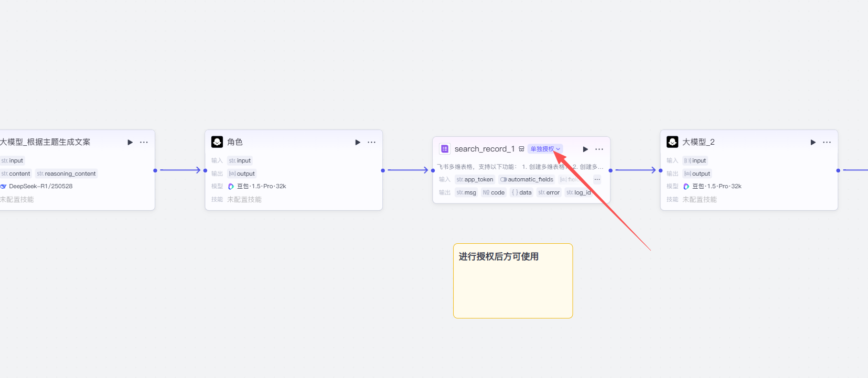Click the automatic_fields boolean parameter tag
This screenshot has height=378, width=868.
point(527,179)
